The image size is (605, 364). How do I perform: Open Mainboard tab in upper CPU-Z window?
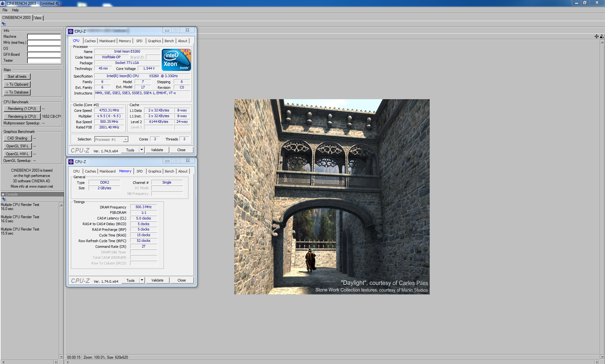107,41
